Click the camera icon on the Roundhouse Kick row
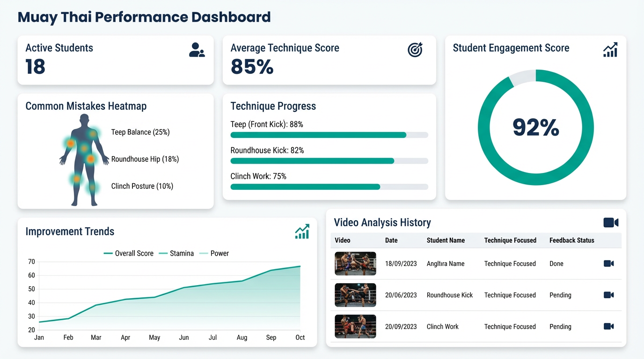 coord(608,295)
